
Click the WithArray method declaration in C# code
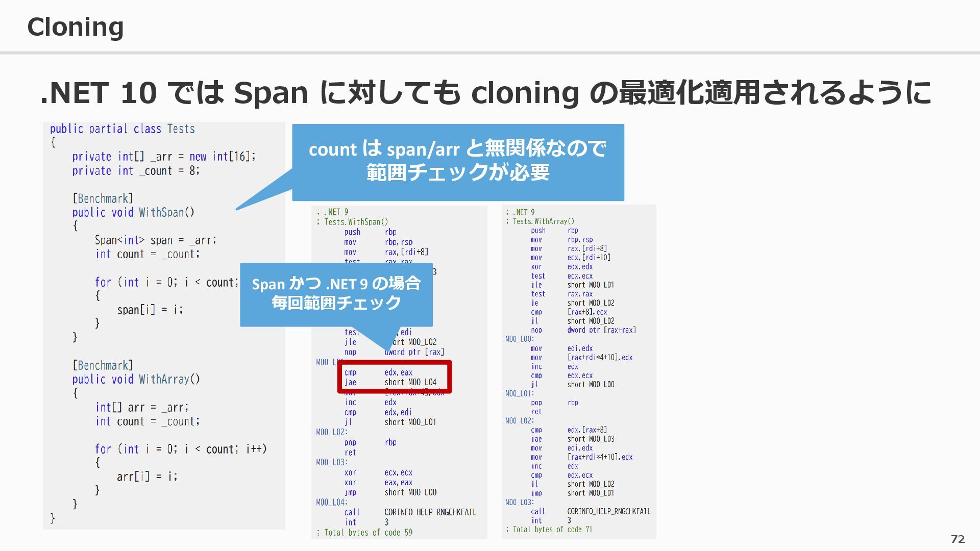[136, 379]
